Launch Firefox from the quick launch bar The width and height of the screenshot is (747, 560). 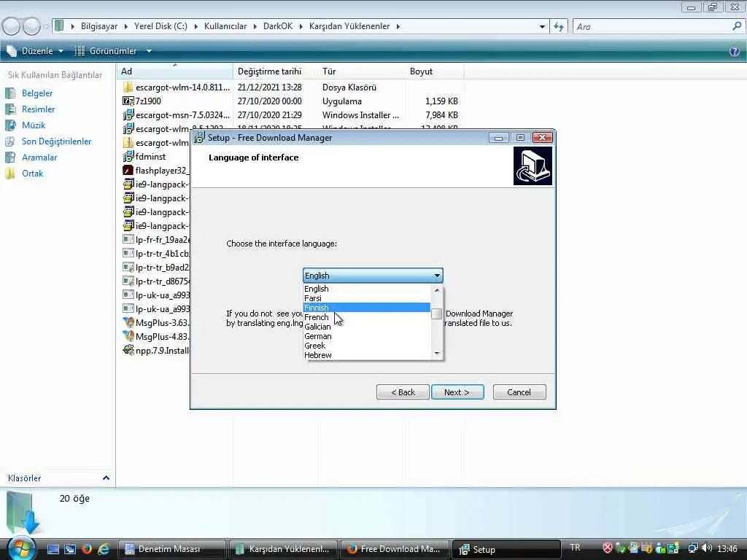(x=86, y=549)
